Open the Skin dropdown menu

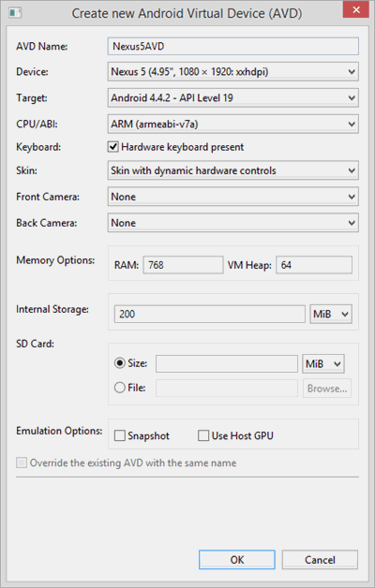point(232,170)
